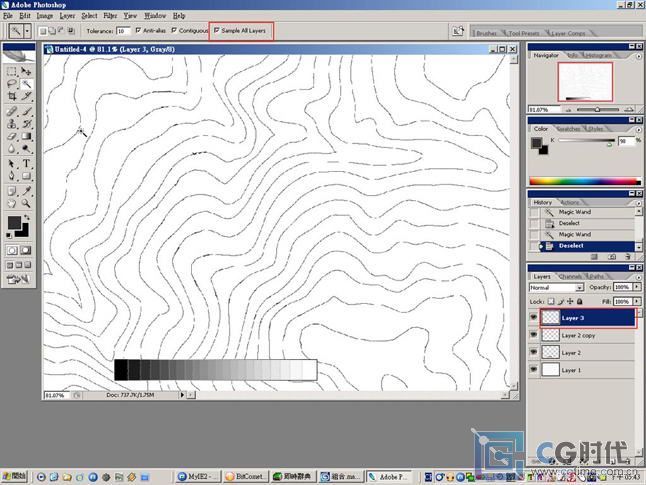
Task: Select the Type tool
Action: click(x=26, y=164)
